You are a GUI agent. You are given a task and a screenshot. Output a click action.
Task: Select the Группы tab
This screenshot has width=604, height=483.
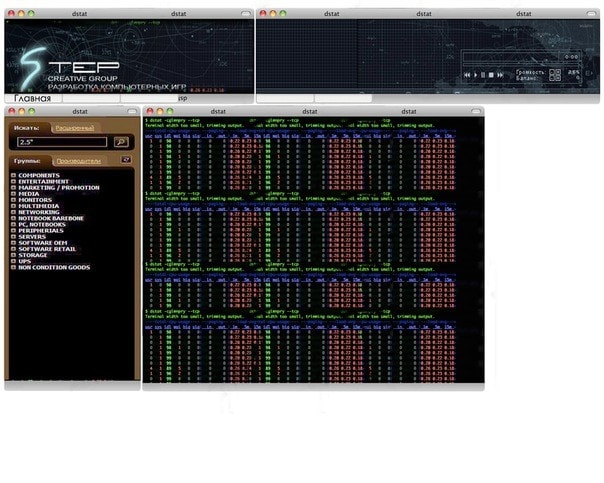28,160
